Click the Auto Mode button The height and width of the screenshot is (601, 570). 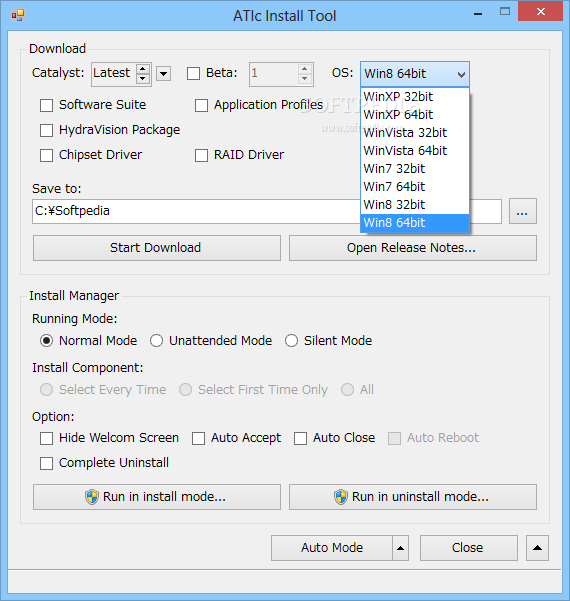pyautogui.click(x=332, y=548)
